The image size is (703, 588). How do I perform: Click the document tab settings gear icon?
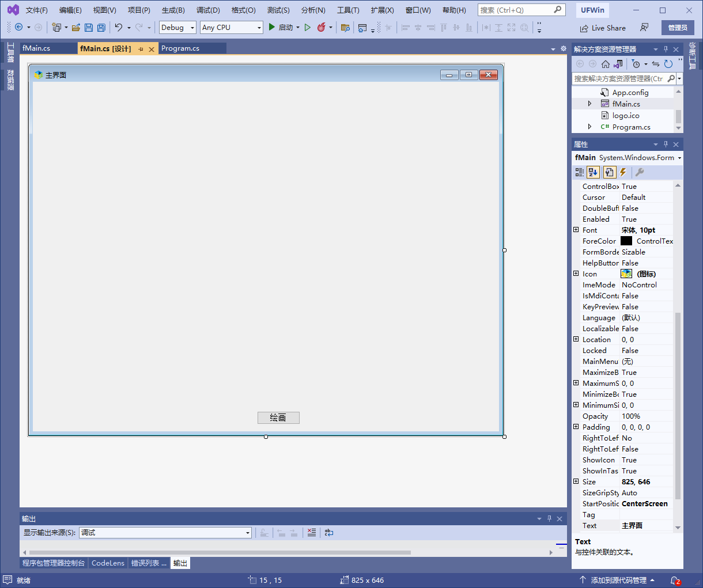[x=564, y=49]
